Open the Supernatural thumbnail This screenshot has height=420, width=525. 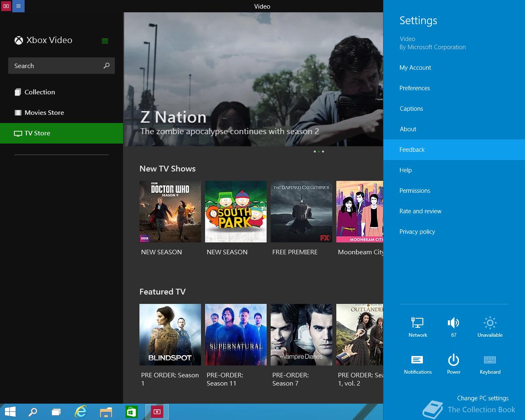click(x=236, y=335)
